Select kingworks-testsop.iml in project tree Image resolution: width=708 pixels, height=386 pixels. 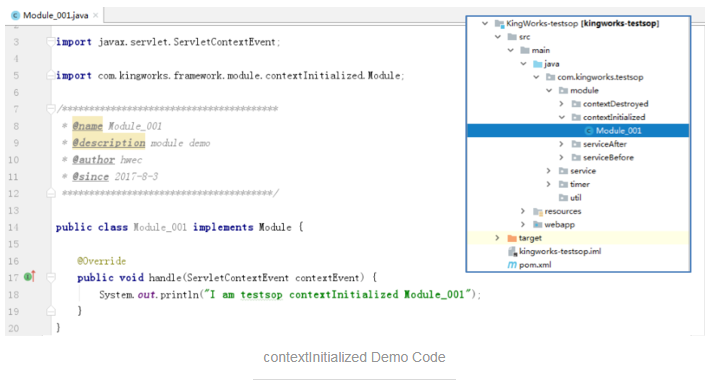coord(560,251)
